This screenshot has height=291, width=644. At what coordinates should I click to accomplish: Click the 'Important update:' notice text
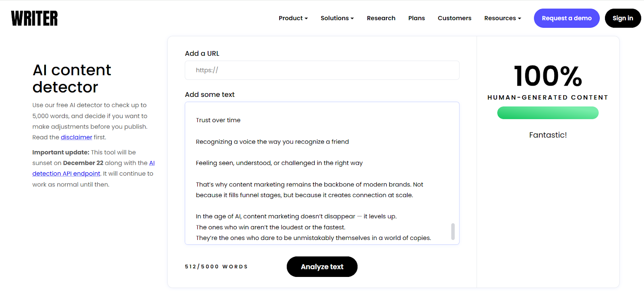point(61,152)
